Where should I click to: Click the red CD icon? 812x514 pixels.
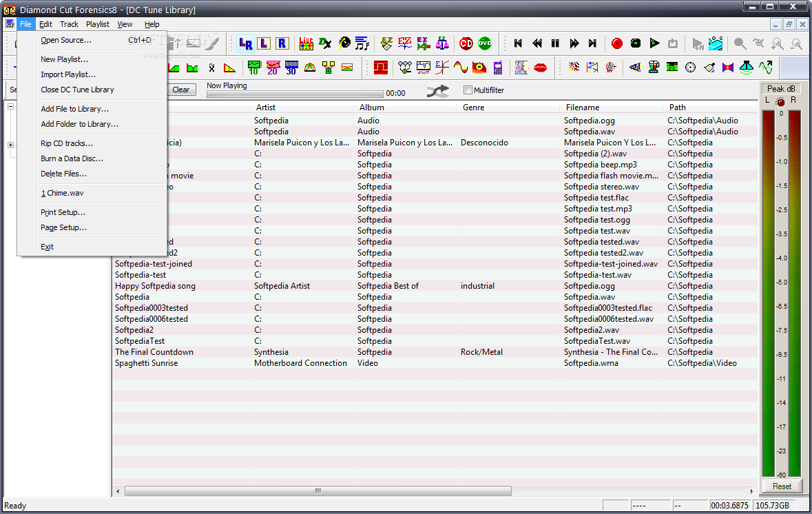[466, 43]
